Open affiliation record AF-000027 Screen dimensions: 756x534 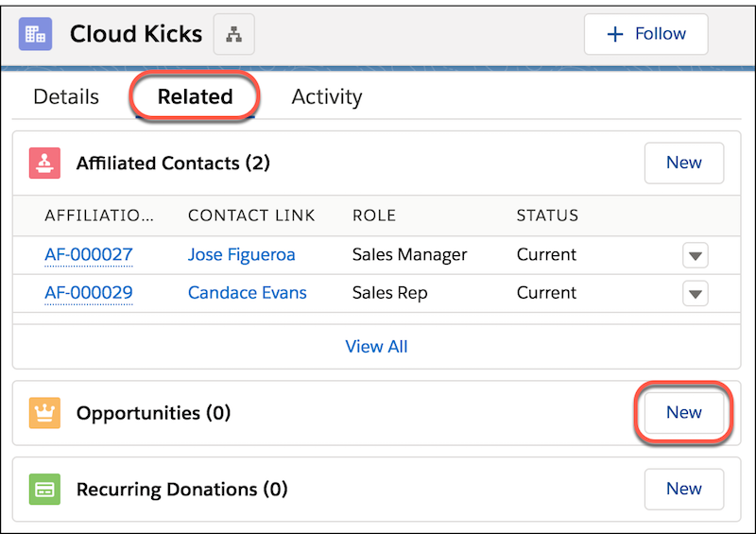click(x=89, y=254)
